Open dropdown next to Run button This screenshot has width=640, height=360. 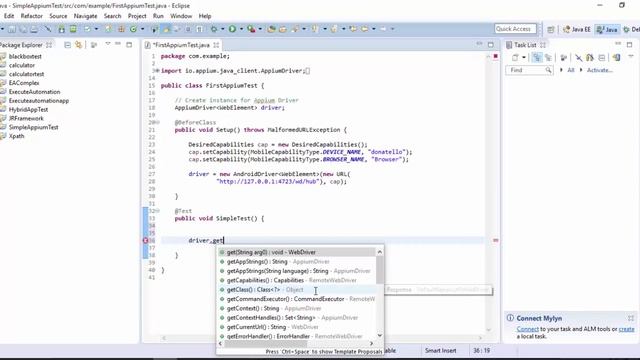tap(241, 29)
